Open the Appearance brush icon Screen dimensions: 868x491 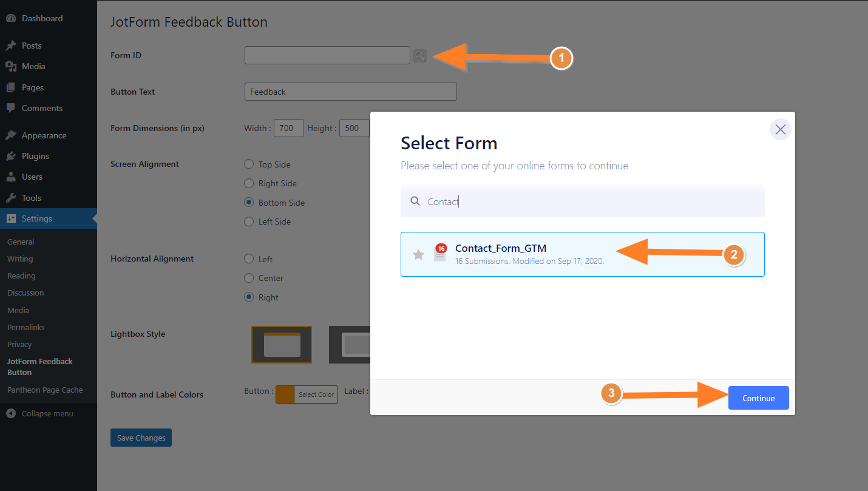click(x=11, y=135)
